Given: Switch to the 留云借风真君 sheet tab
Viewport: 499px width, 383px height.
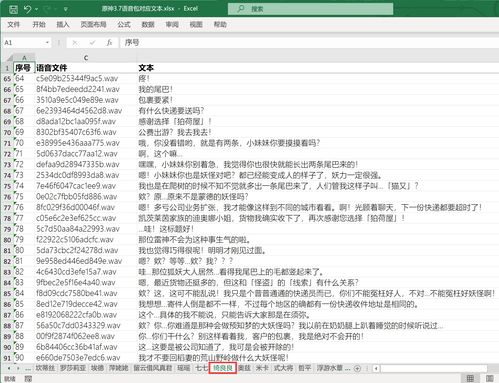Looking at the screenshot, I should click(x=153, y=368).
